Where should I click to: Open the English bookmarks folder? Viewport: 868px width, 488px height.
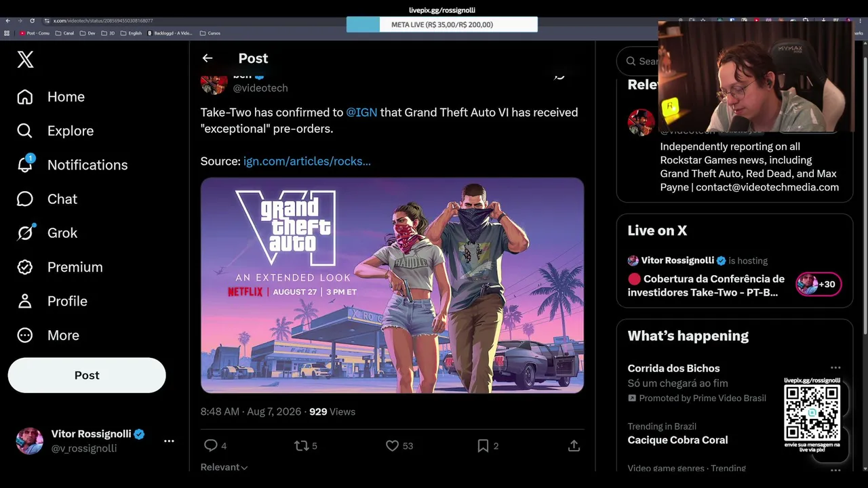tap(132, 33)
